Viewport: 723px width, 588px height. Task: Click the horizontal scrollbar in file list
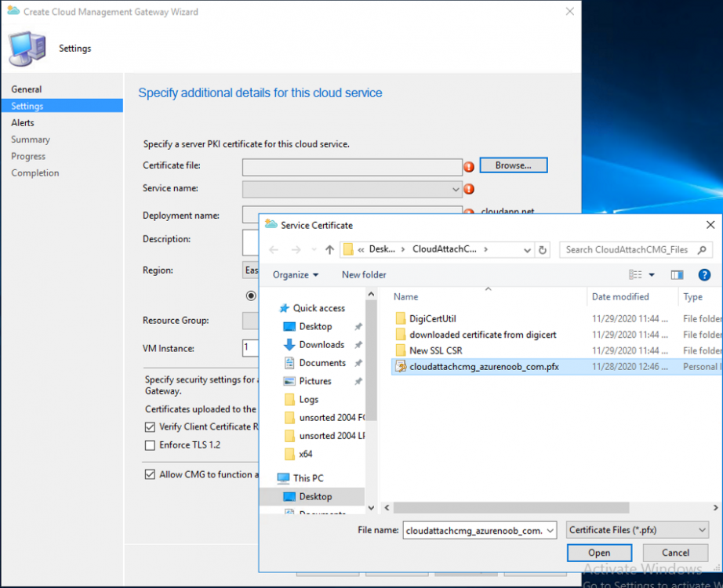tap(511, 508)
